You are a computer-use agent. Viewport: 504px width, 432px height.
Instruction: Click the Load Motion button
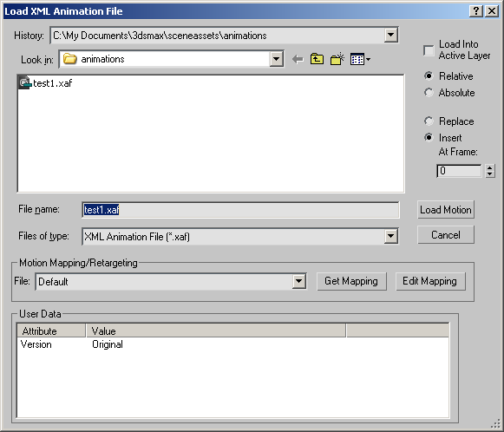pos(446,210)
